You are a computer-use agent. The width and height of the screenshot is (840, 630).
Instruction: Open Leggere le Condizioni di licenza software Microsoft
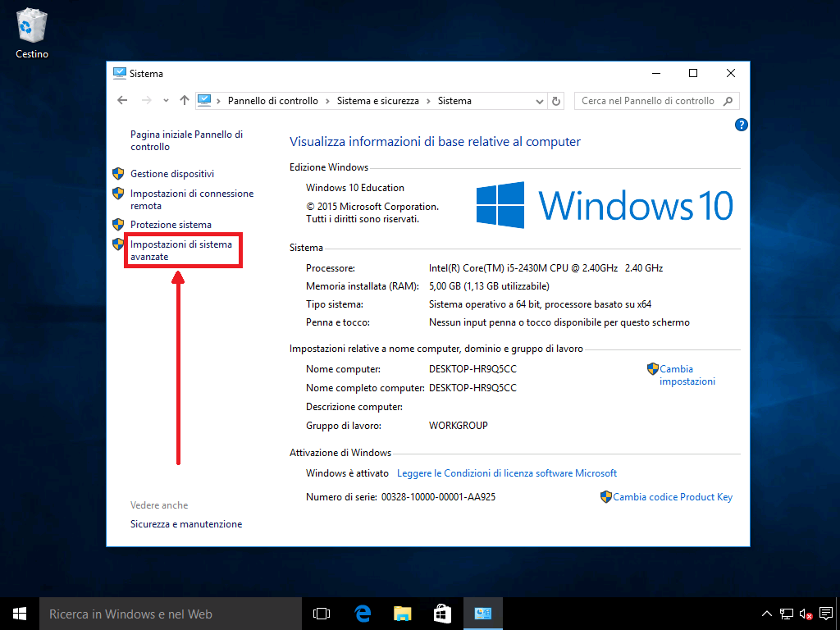coord(507,473)
